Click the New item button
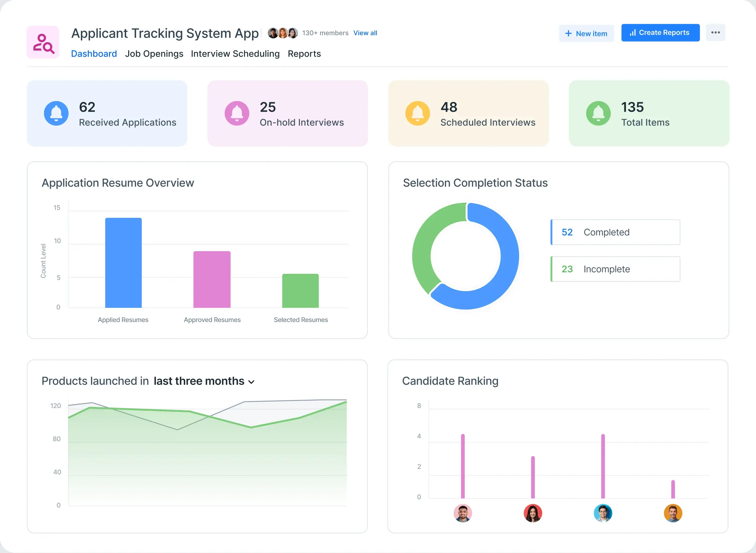Viewport: 756px width, 553px height. (586, 33)
